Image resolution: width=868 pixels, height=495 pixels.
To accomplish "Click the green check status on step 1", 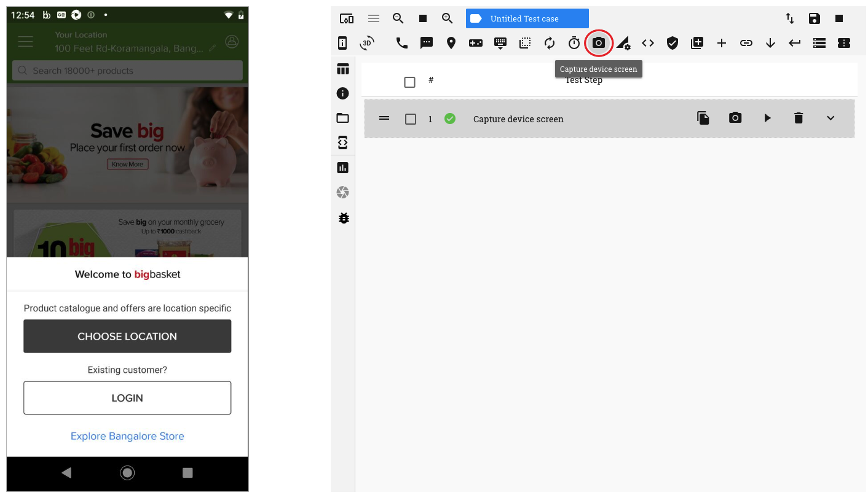I will [x=450, y=119].
